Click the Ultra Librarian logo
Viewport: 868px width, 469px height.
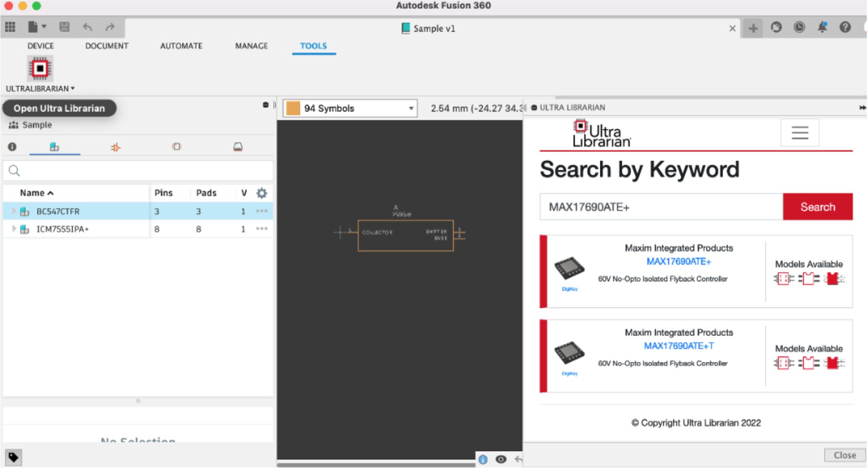click(601, 133)
